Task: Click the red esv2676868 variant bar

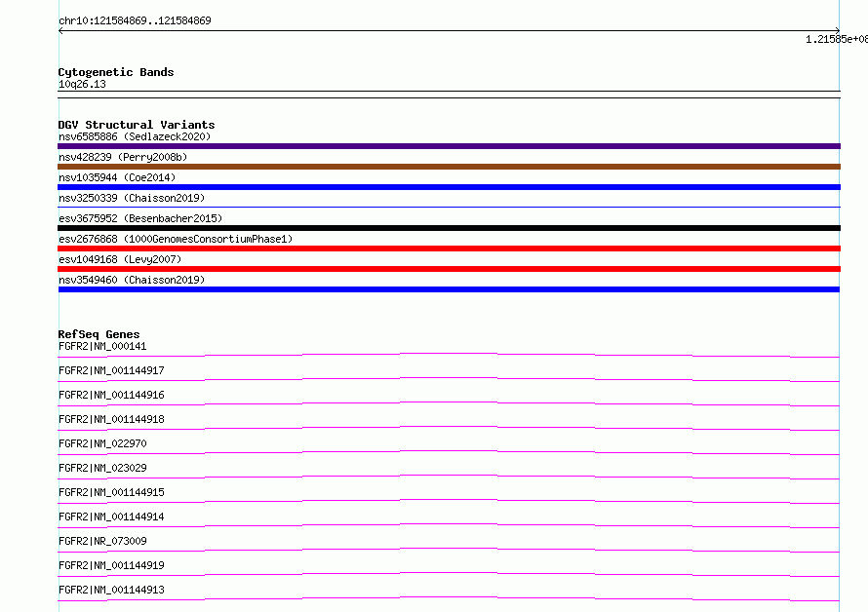Action: click(449, 249)
